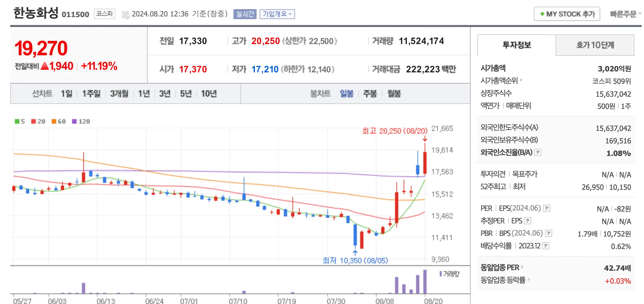Click the 외국인소진율 value 1.08%
The height and width of the screenshot is (304, 644).
click(x=618, y=153)
